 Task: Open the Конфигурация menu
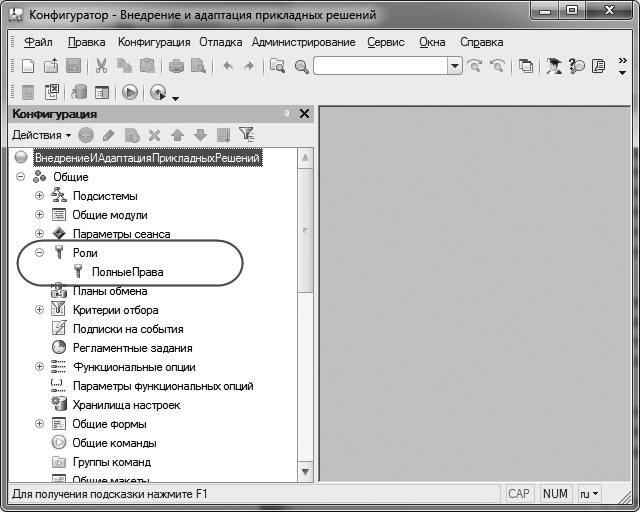pyautogui.click(x=153, y=42)
